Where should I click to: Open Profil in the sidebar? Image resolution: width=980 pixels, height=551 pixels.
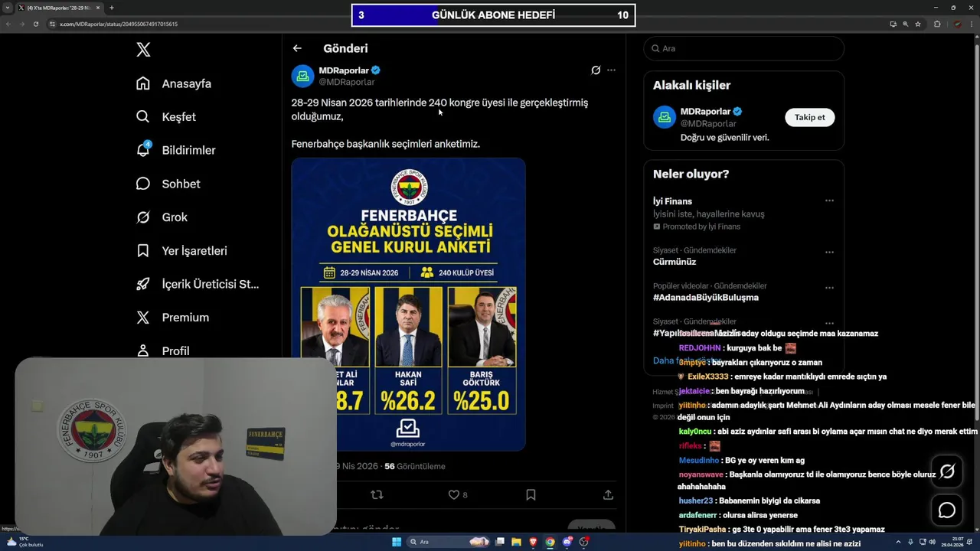click(163, 350)
